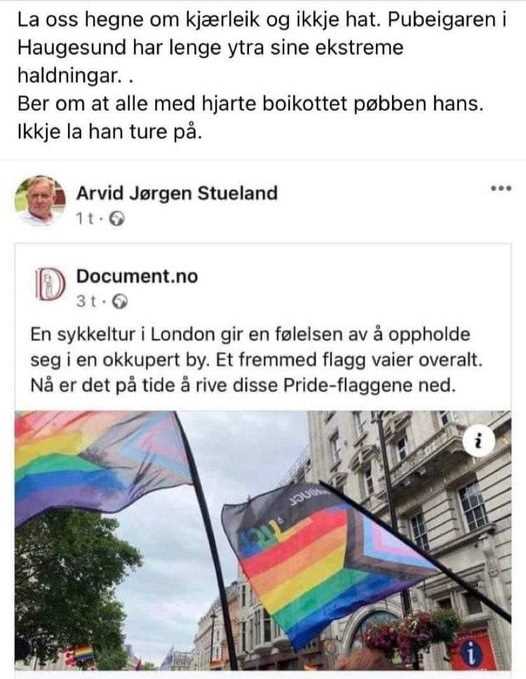Open the Document.no page name link
Image resolution: width=526 pixels, height=679 pixels.
137,276
